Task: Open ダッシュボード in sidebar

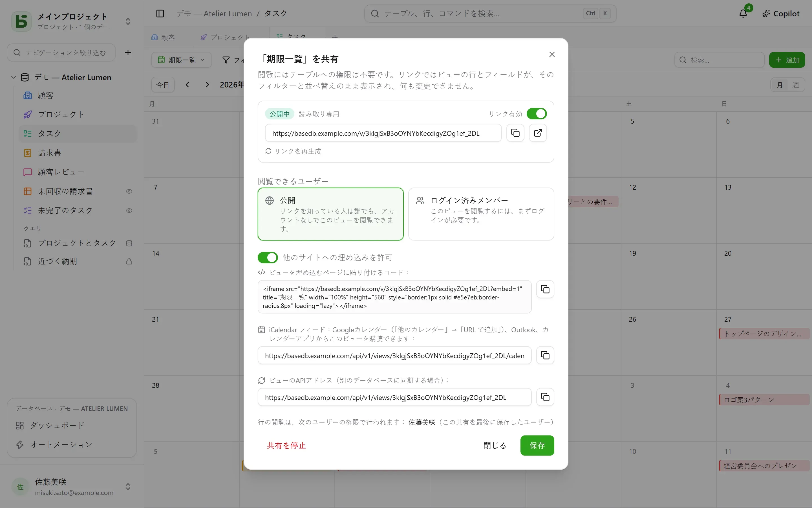Action: click(x=72, y=425)
